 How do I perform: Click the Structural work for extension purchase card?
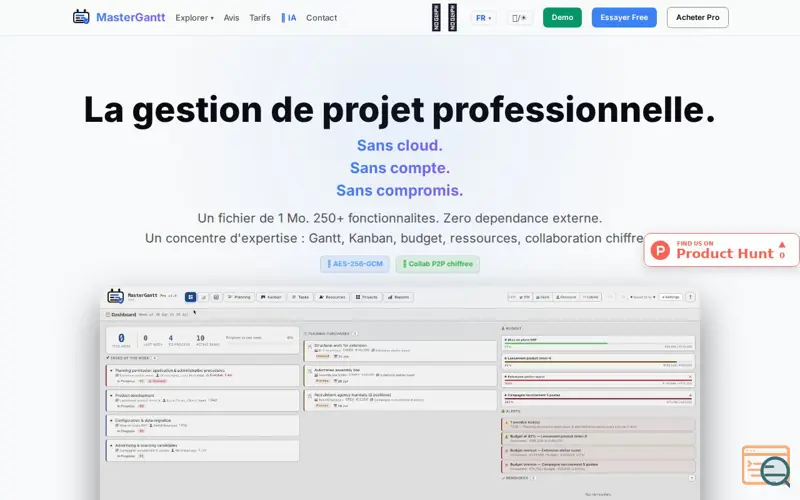400,351
